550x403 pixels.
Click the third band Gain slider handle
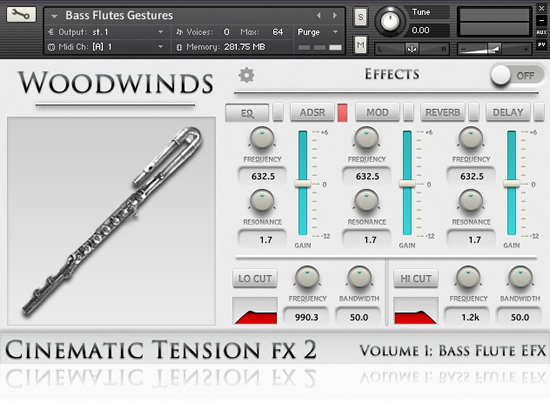[511, 183]
